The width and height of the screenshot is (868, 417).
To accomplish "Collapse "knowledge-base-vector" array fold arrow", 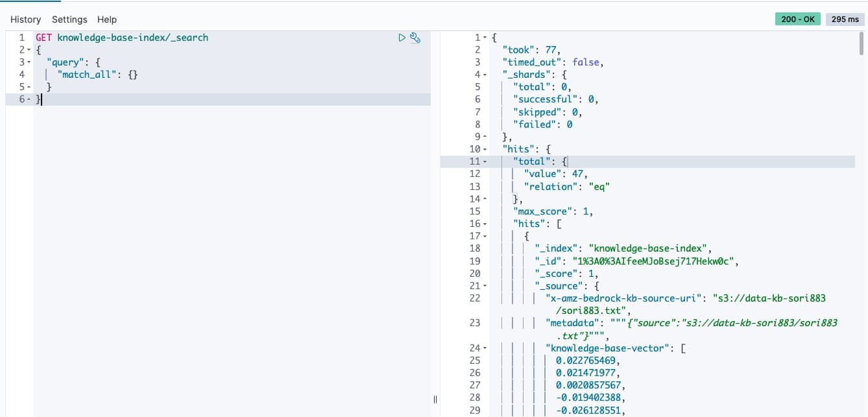I will tap(485, 348).
